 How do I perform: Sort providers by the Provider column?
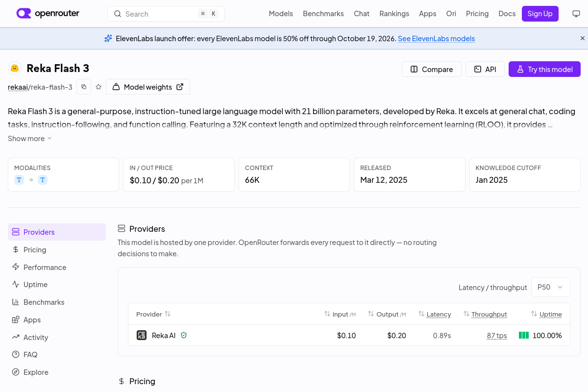pyautogui.click(x=153, y=314)
